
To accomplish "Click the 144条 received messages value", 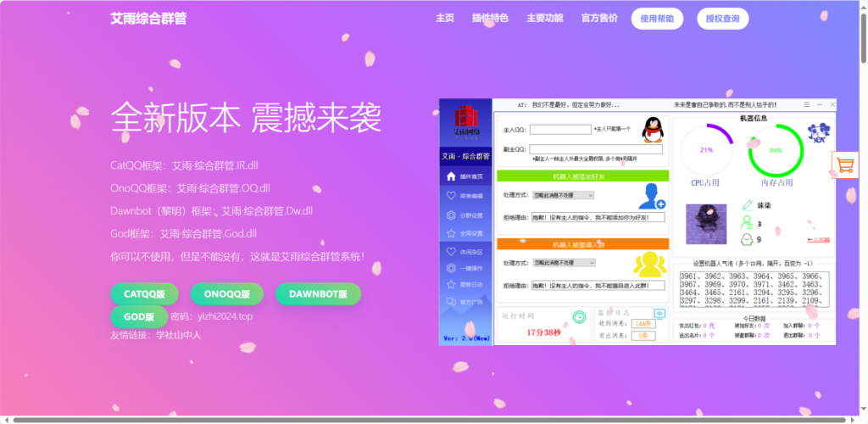I will click(643, 323).
